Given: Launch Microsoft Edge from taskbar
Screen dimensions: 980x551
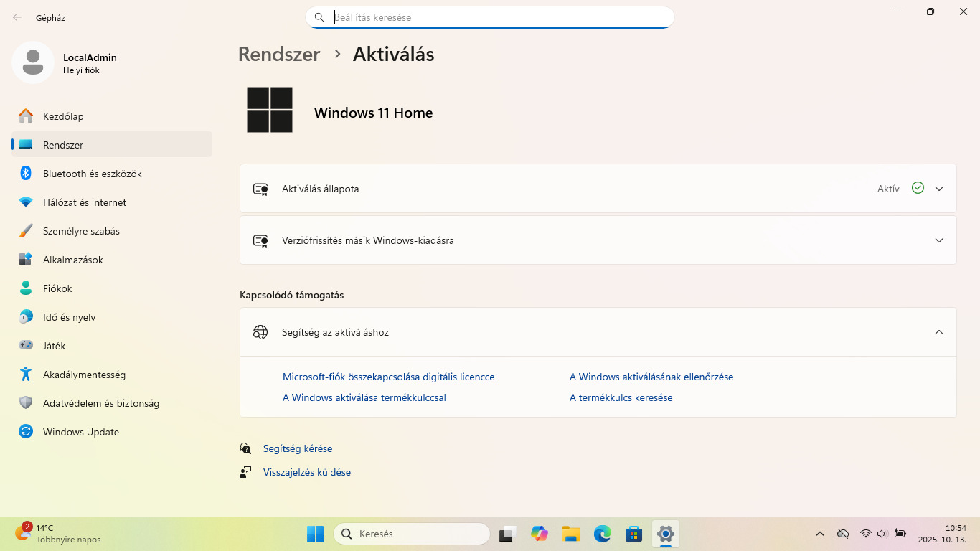Looking at the screenshot, I should coord(602,534).
